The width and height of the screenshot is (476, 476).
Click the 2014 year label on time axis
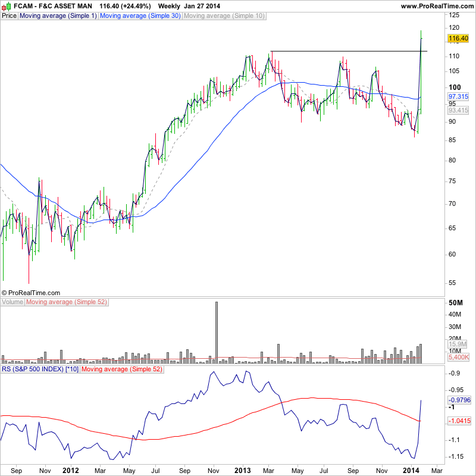411,471
